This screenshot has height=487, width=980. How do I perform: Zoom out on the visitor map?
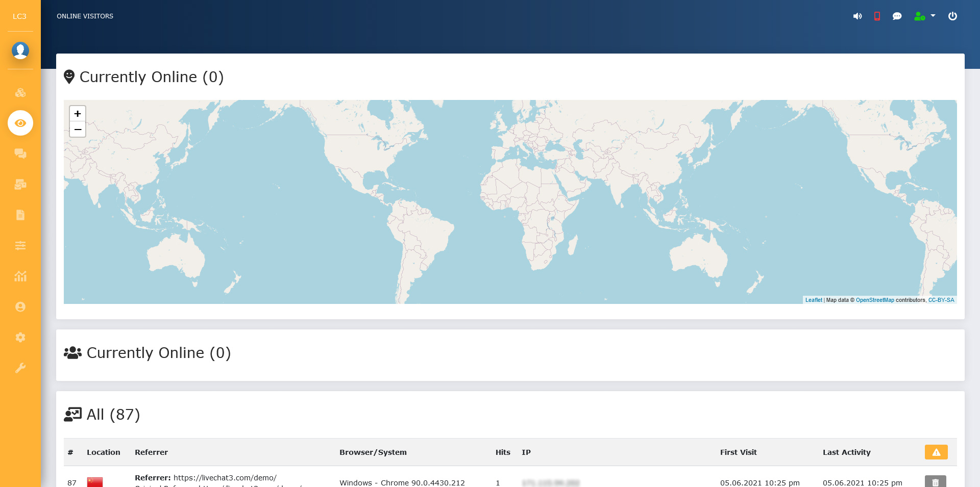coord(78,130)
